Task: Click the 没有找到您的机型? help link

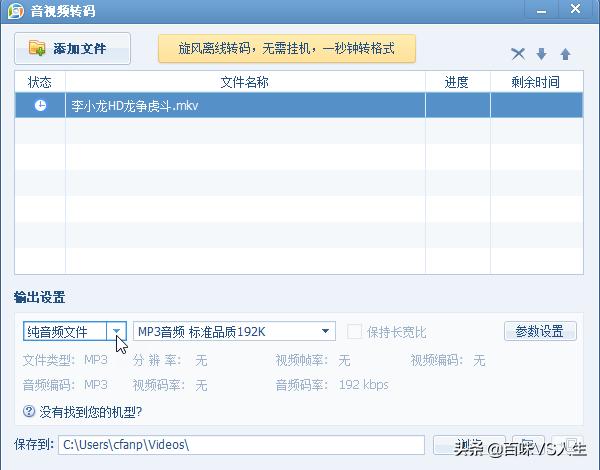Action: click(x=91, y=412)
